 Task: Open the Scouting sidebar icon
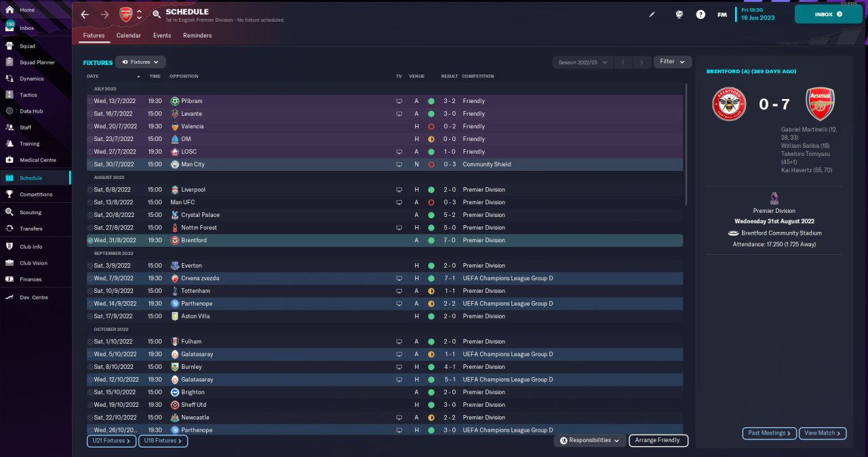pos(9,212)
